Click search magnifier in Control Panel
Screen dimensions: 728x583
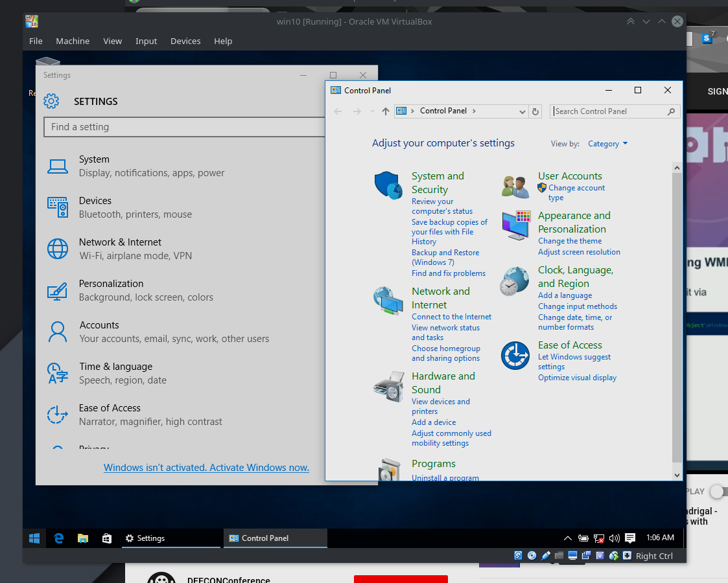coord(671,111)
